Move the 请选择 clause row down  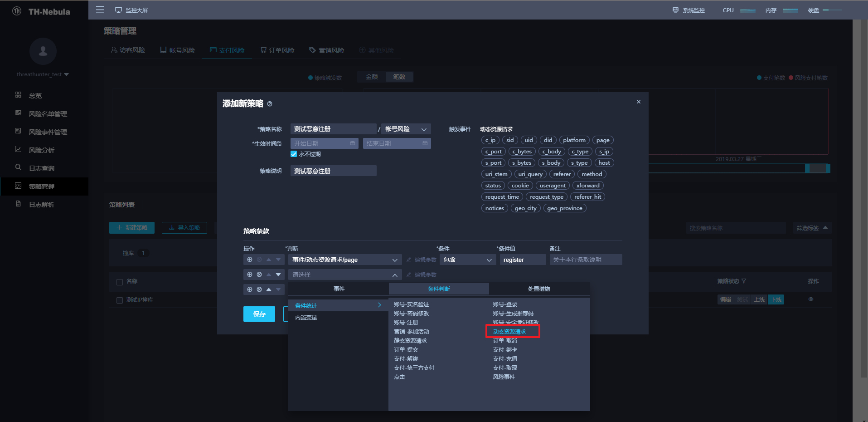(278, 275)
